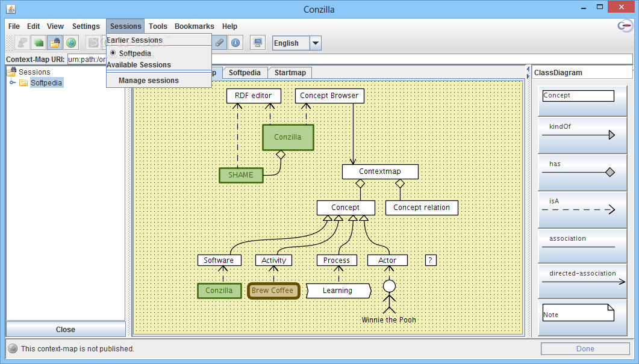Viewport: 639px width, 364px height.
Task: Select the Contextmap node
Action: (380, 171)
